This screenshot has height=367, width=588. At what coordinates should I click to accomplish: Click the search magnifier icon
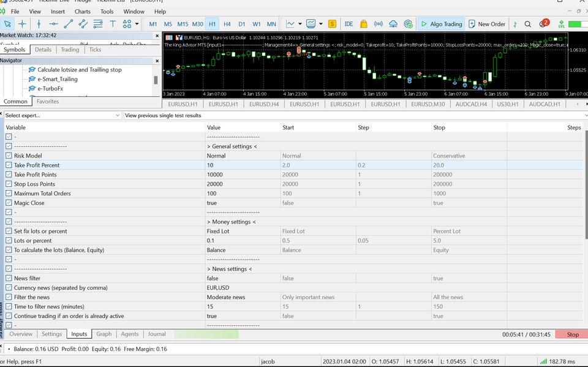tap(528, 24)
